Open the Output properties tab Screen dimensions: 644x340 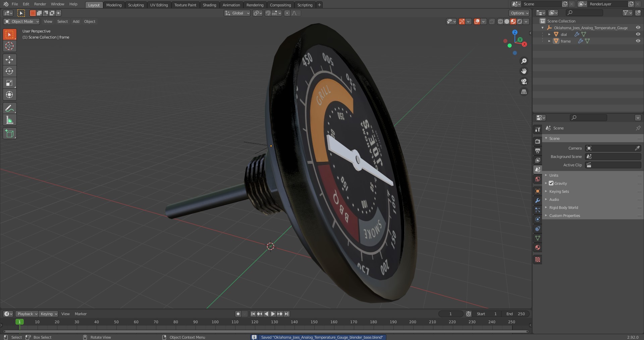pos(538,151)
